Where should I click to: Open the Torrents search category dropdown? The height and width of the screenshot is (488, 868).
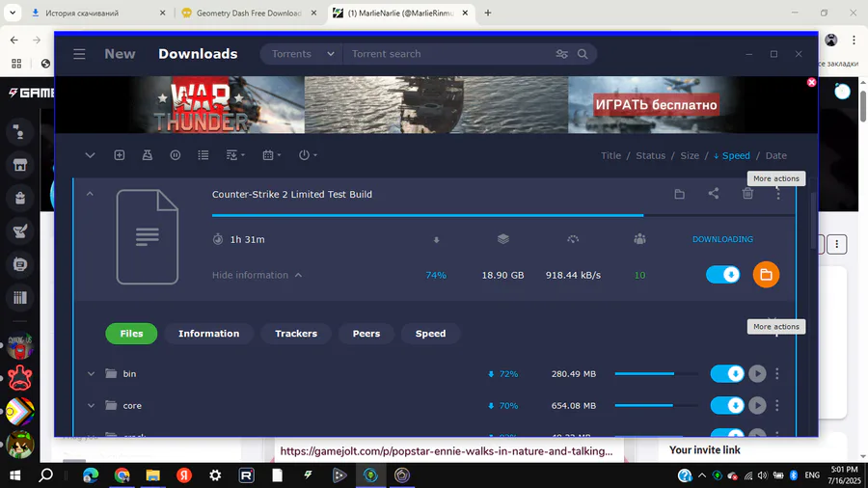(302, 54)
